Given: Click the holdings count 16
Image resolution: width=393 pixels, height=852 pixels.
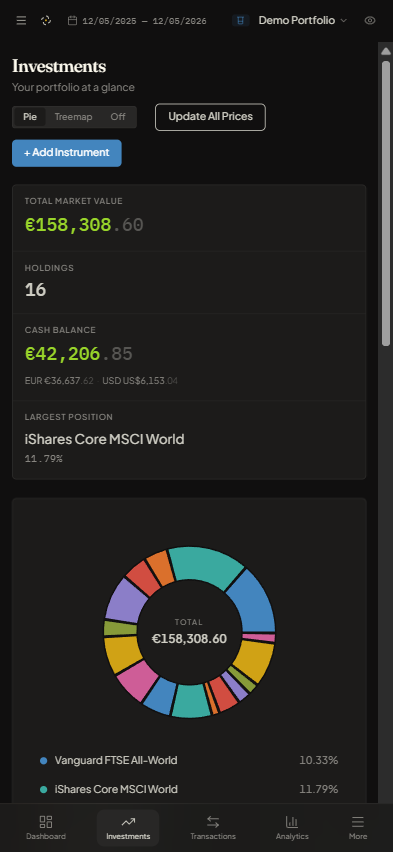Looking at the screenshot, I should [35, 290].
